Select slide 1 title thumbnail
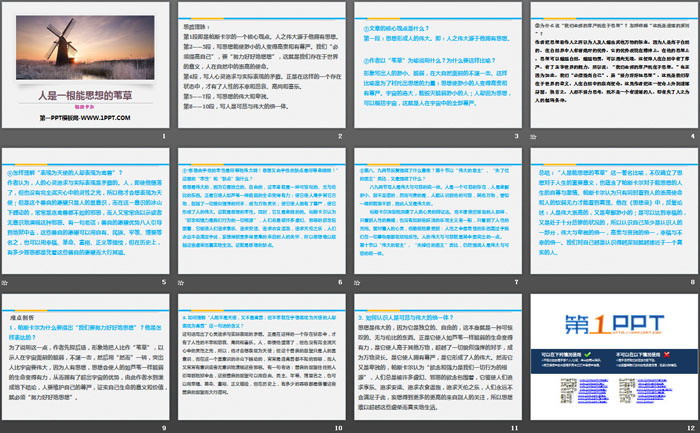The width and height of the screenshot is (700, 433). tap(87, 65)
